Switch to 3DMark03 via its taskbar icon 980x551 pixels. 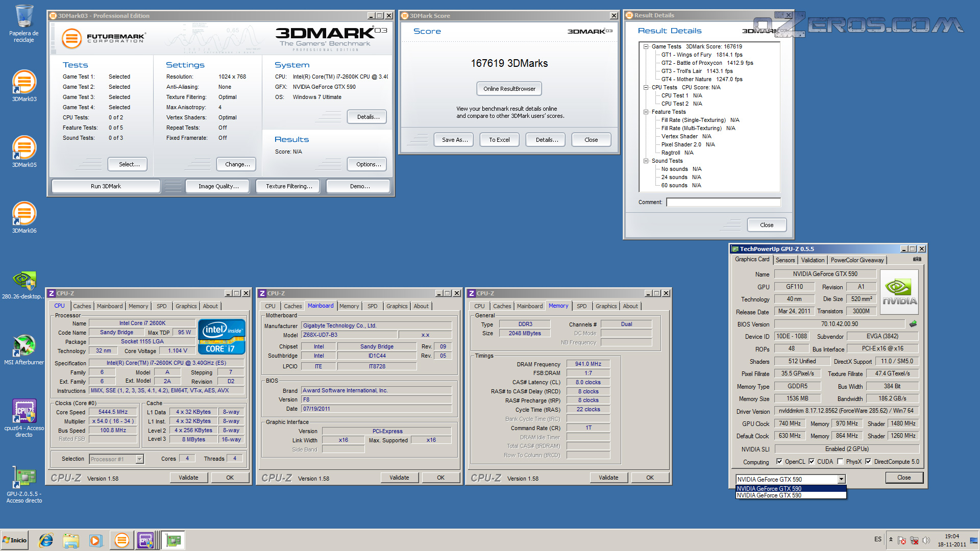(121, 540)
